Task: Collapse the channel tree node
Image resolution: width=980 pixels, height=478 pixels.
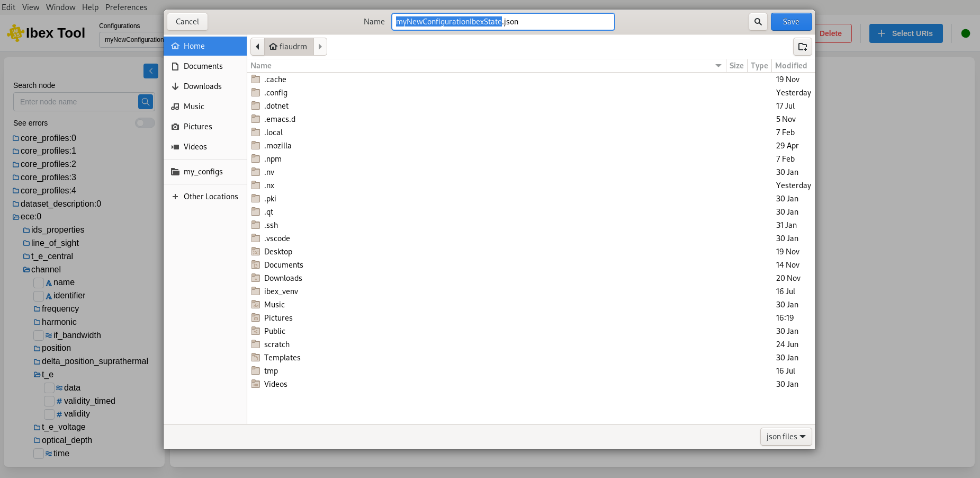Action: click(26, 269)
